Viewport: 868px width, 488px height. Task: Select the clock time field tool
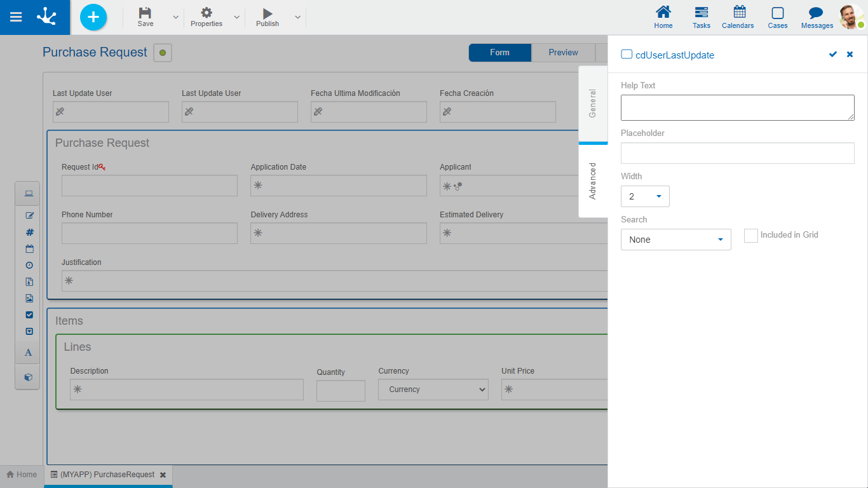[x=29, y=266]
